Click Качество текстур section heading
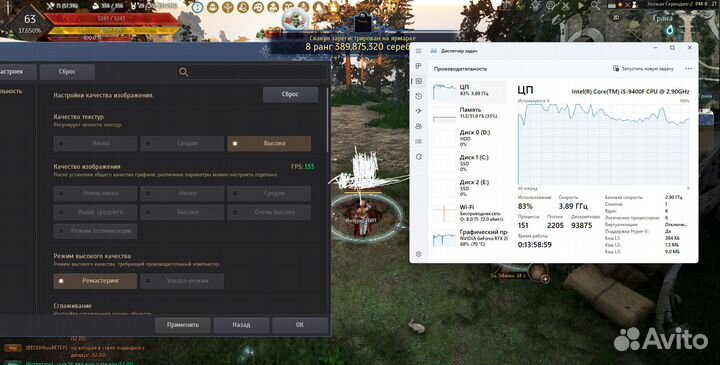 pos(79,117)
